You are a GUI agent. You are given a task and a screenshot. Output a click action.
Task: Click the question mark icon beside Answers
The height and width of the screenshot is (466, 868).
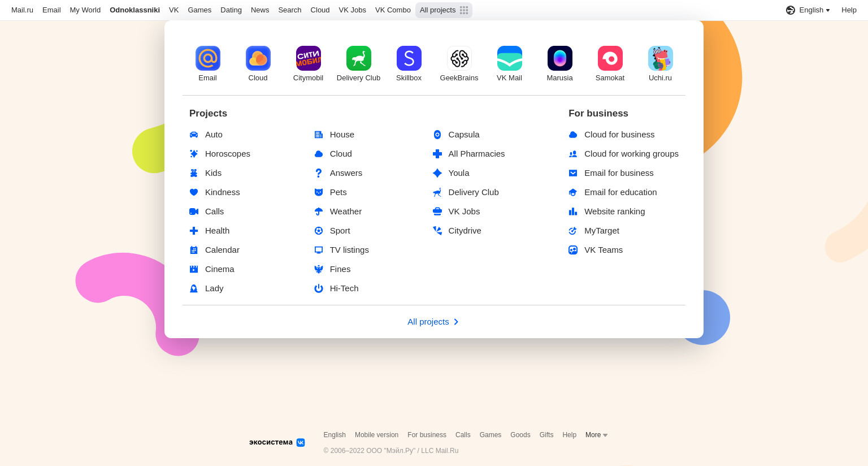[319, 173]
